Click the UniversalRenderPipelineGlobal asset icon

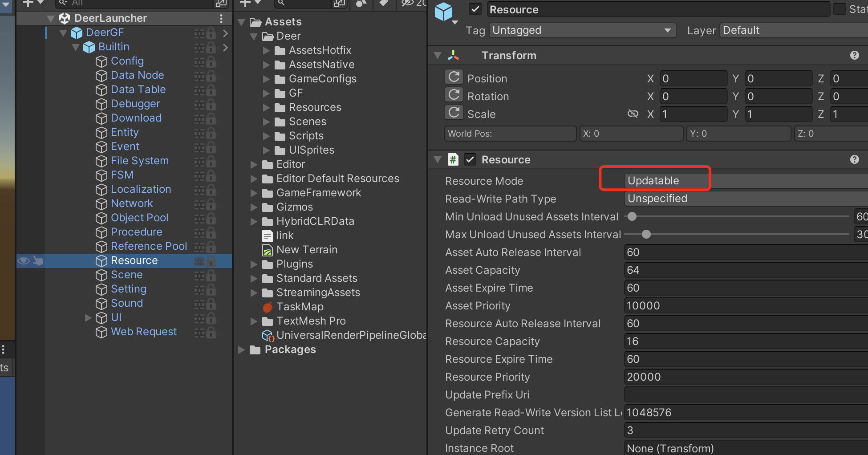[268, 335]
